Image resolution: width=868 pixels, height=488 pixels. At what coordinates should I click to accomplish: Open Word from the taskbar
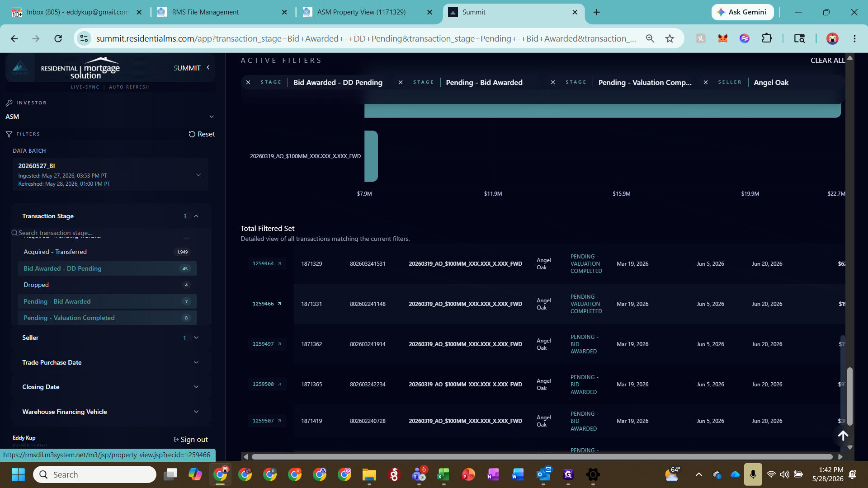pos(518,474)
